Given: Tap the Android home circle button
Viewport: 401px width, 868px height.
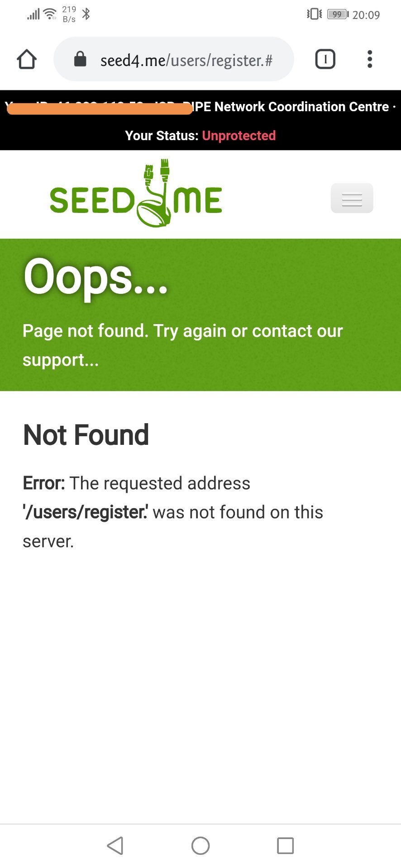Looking at the screenshot, I should coord(200,845).
